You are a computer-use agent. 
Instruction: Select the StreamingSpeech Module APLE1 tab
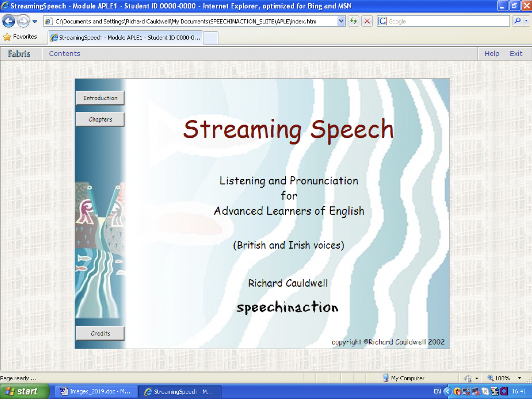125,38
